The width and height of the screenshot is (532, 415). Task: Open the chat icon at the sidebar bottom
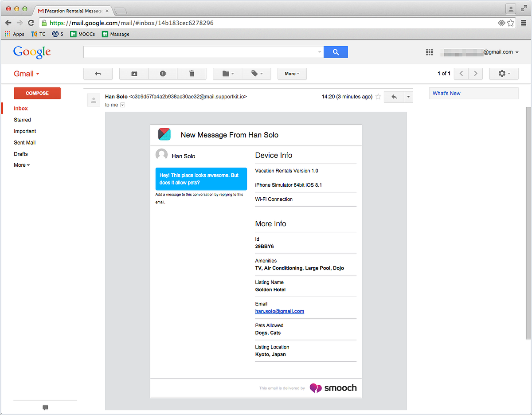45,407
